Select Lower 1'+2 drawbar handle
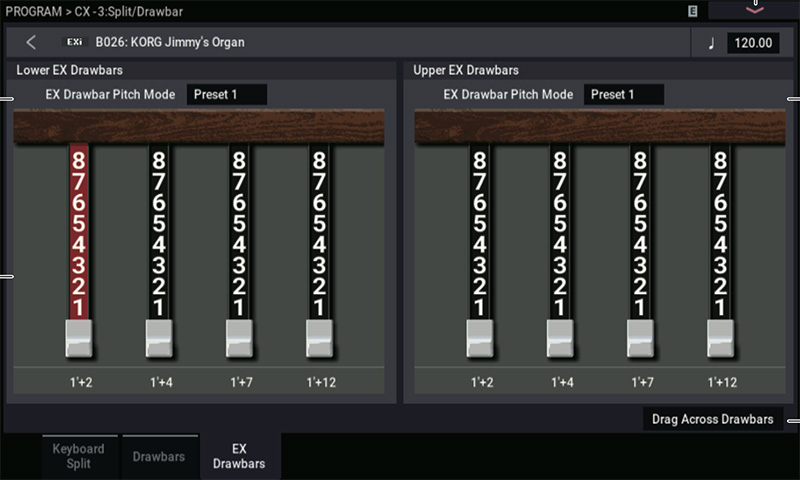Image resolution: width=800 pixels, height=480 pixels. (79, 338)
